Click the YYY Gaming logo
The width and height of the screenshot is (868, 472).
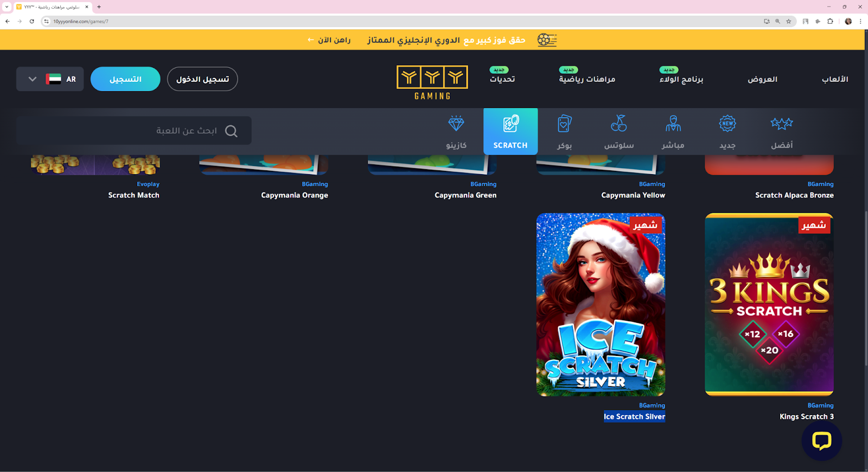click(432, 82)
